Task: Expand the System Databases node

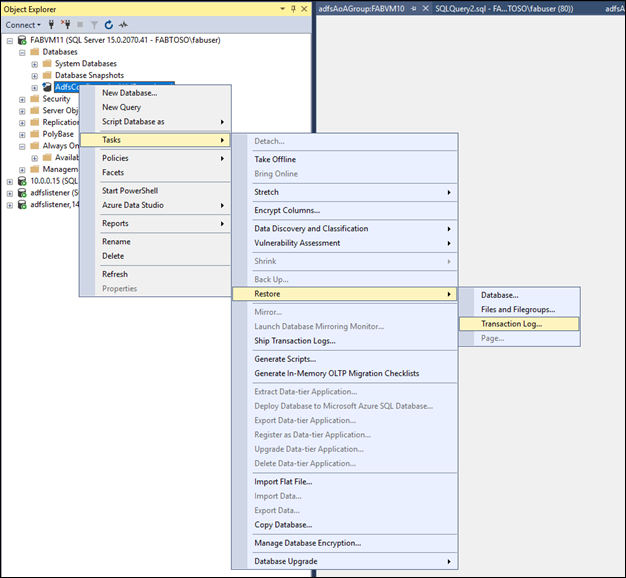Action: (35, 64)
